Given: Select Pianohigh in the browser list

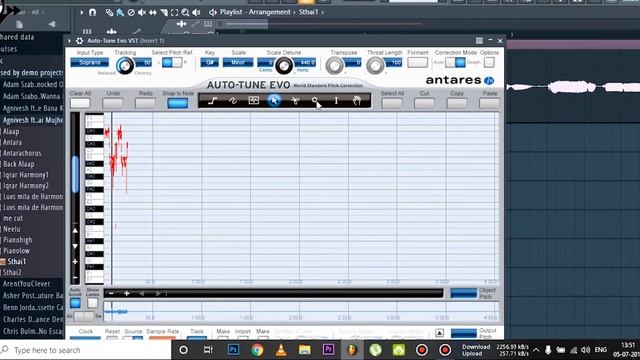Looking at the screenshot, I should (x=17, y=240).
